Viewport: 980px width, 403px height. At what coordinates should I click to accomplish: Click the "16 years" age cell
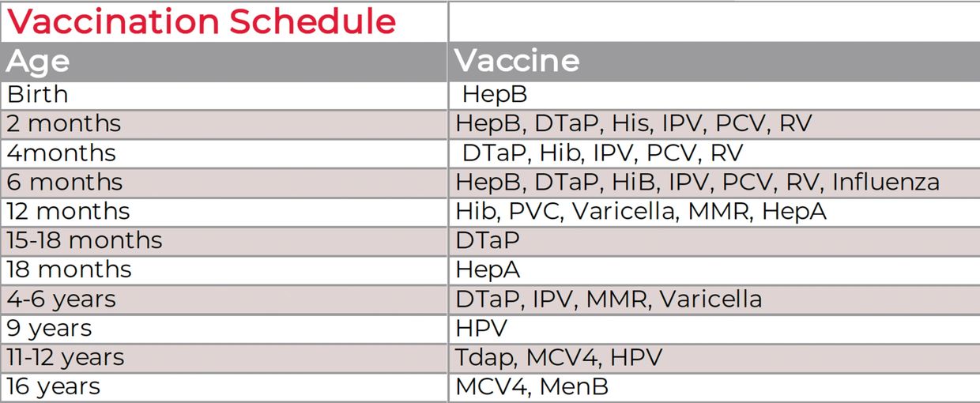[x=54, y=387]
